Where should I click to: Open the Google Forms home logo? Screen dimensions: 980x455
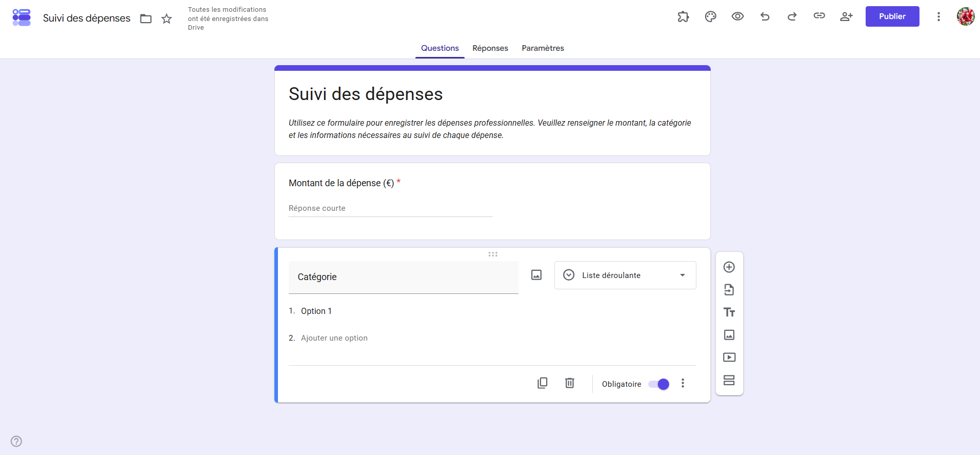pyautogui.click(x=22, y=17)
